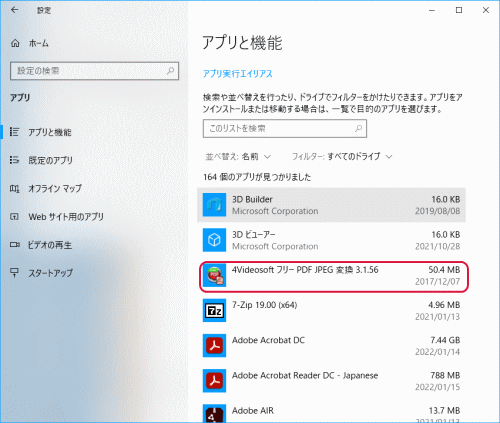This screenshot has height=423, width=500.
Task: Click the 13.7 MB size value
Action: (444, 410)
